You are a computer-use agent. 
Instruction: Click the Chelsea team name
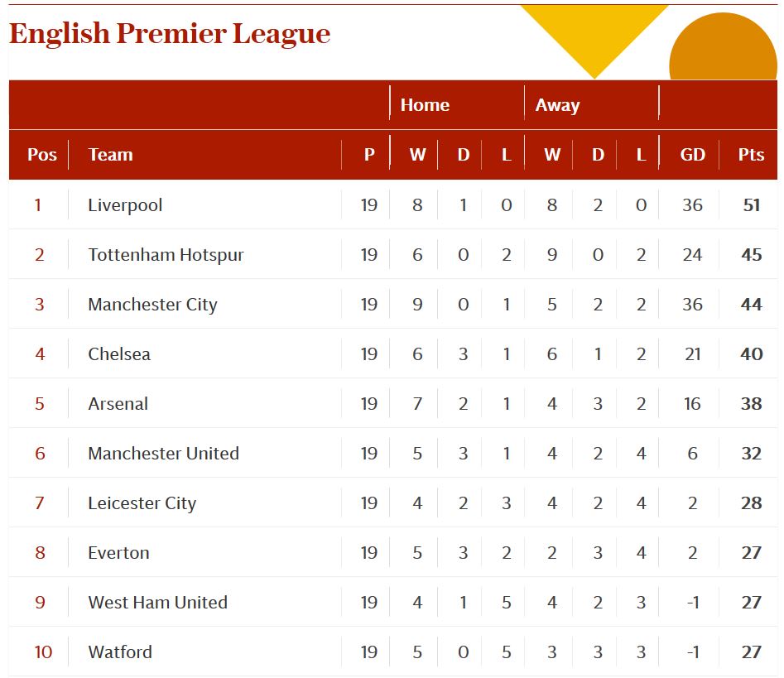[x=119, y=354]
